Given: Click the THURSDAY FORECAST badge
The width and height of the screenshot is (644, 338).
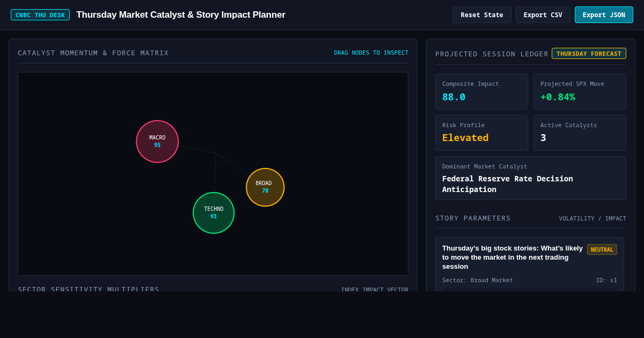Looking at the screenshot, I should coord(589,54).
